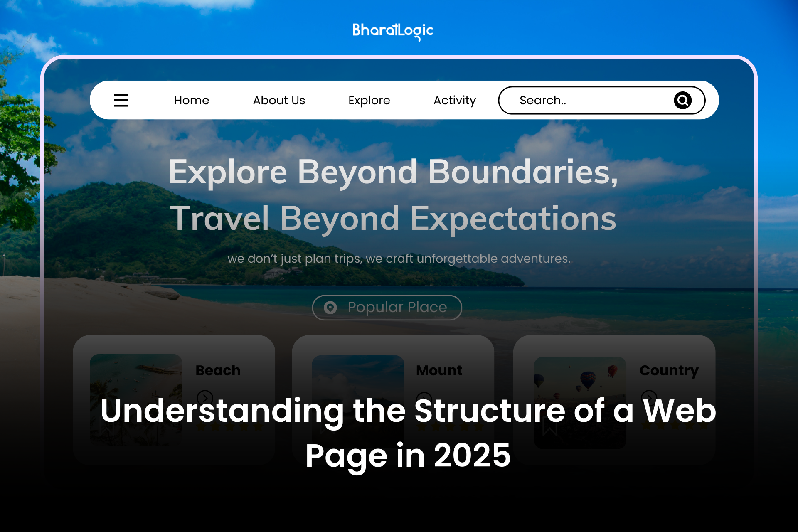This screenshot has width=798, height=532.
Task: Click the Activity navigation tab
Action: [x=455, y=99]
